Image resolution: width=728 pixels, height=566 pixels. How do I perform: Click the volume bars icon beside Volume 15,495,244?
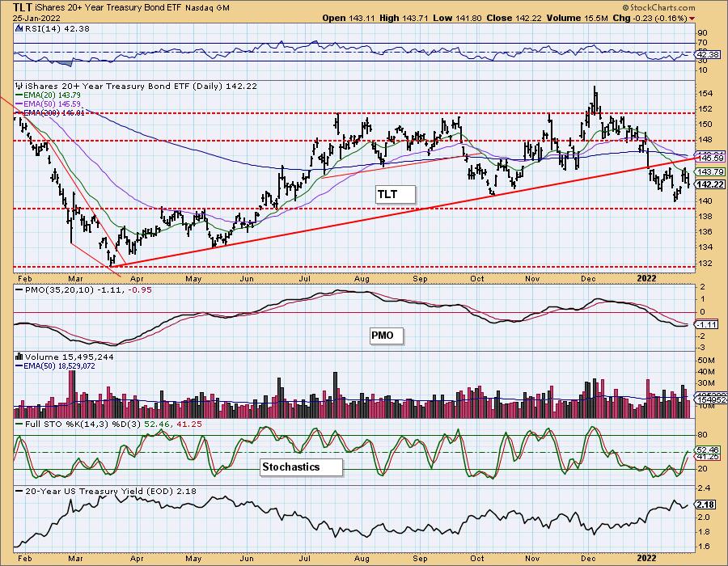19,357
